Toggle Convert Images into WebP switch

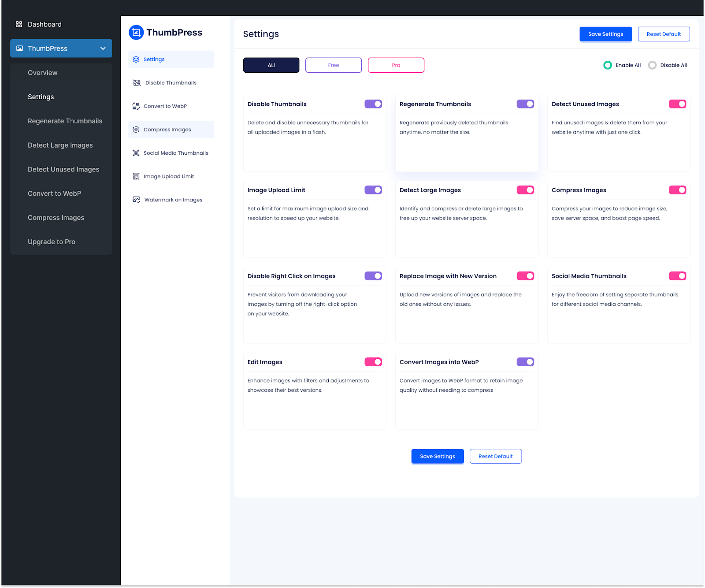coord(525,362)
